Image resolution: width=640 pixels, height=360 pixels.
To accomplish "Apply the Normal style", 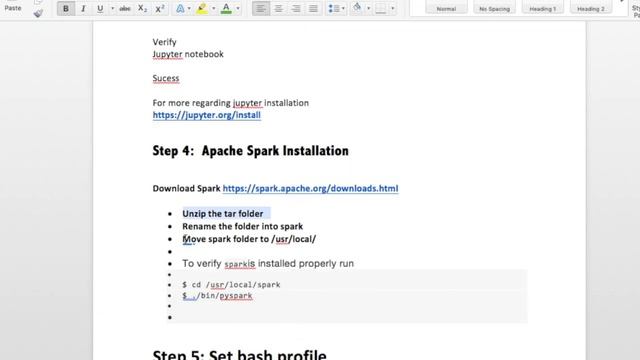I will click(446, 7).
